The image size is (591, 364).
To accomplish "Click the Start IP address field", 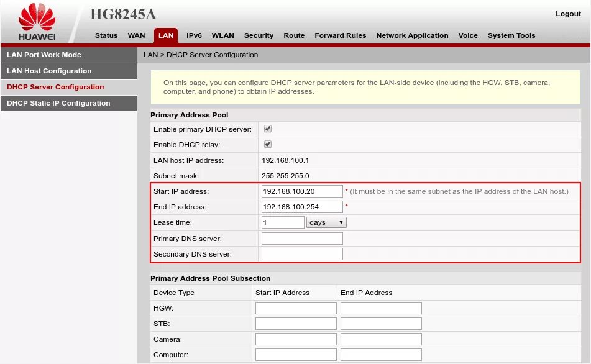I will [302, 191].
